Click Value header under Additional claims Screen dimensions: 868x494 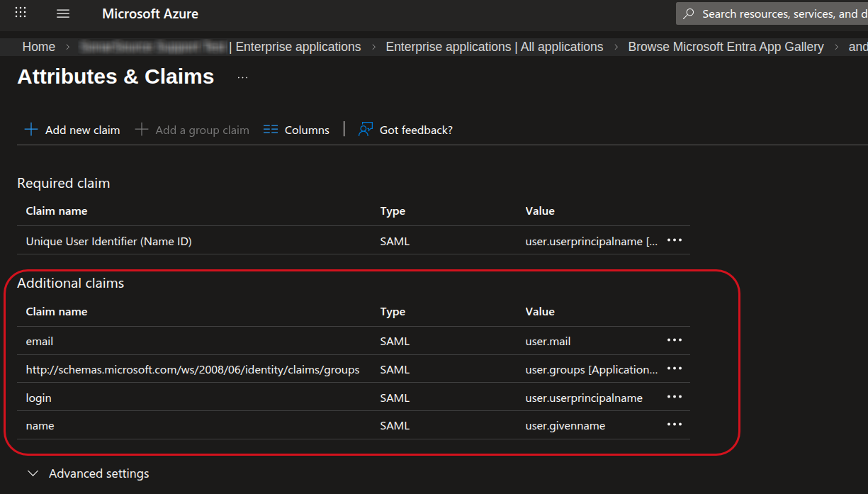tap(540, 312)
